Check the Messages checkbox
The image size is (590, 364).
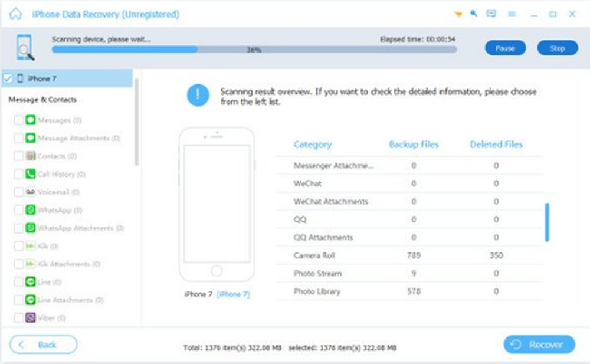point(18,120)
